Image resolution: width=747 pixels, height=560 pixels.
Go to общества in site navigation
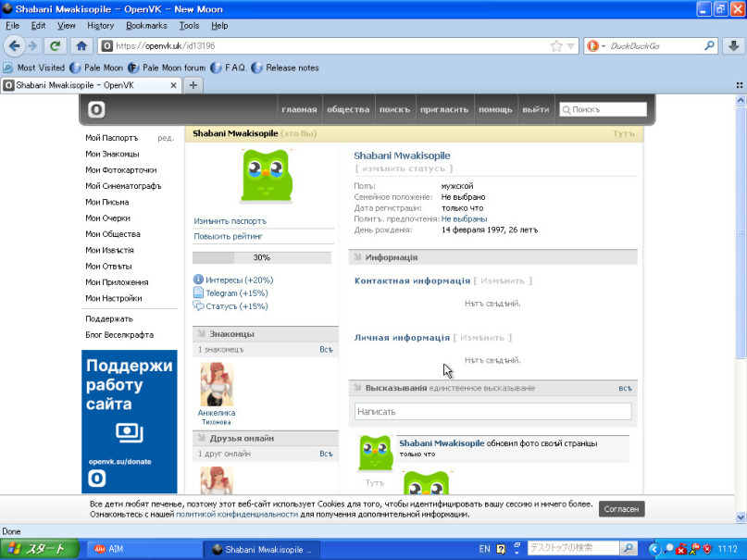pos(348,109)
